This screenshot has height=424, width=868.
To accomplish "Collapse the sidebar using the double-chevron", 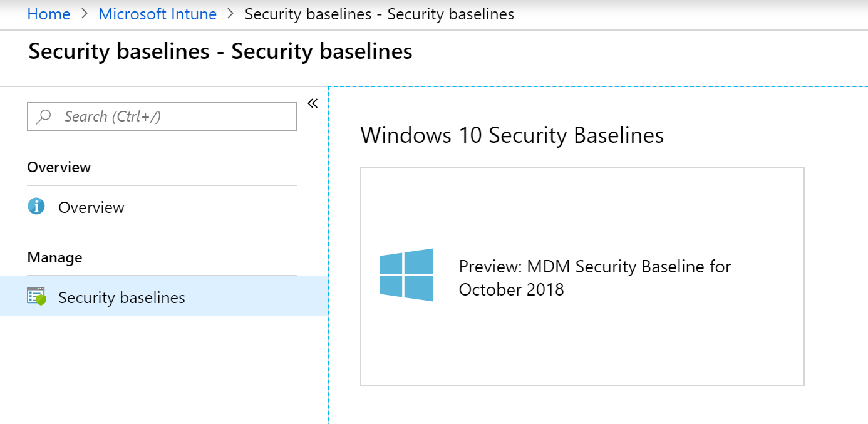I will pyautogui.click(x=312, y=103).
